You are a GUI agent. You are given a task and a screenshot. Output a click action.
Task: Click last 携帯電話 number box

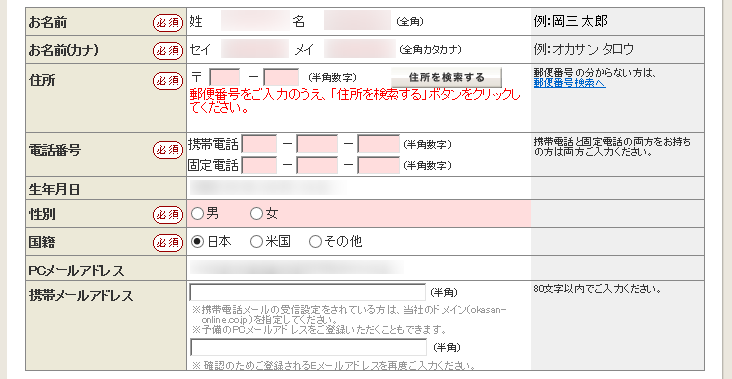pos(379,144)
